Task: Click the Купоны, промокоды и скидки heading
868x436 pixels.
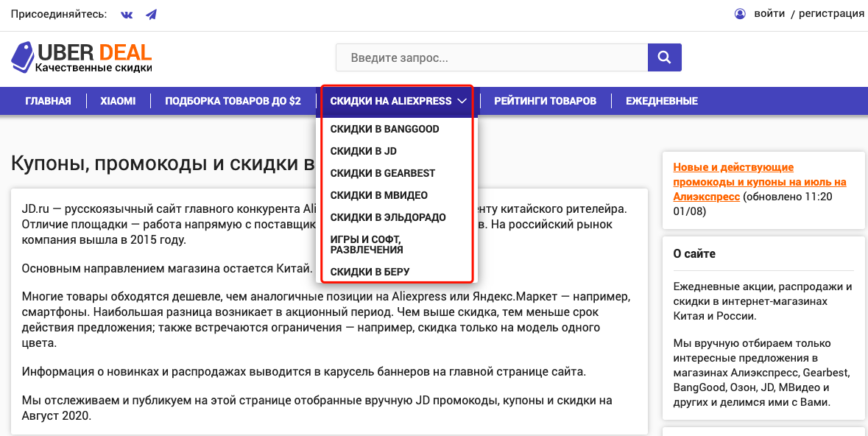Action: point(163,163)
